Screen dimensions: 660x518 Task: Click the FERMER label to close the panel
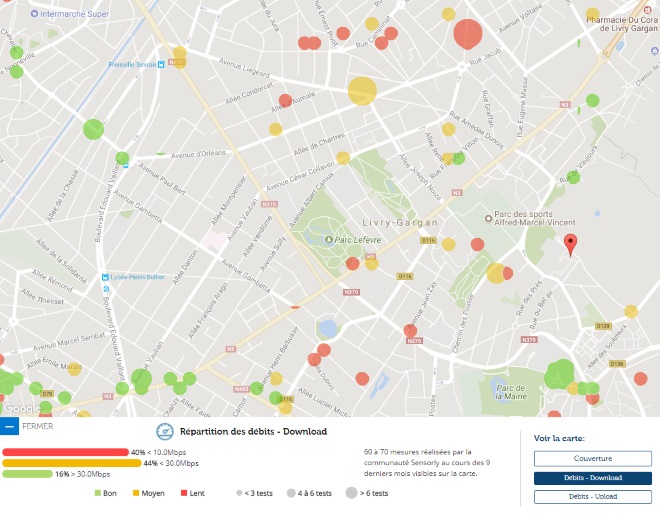tap(36, 427)
